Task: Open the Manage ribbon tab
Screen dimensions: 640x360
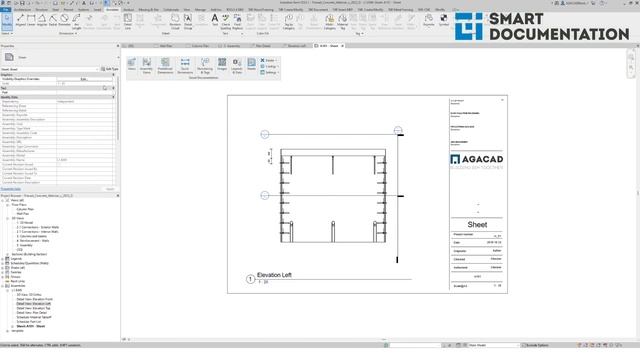Action: point(200,9)
